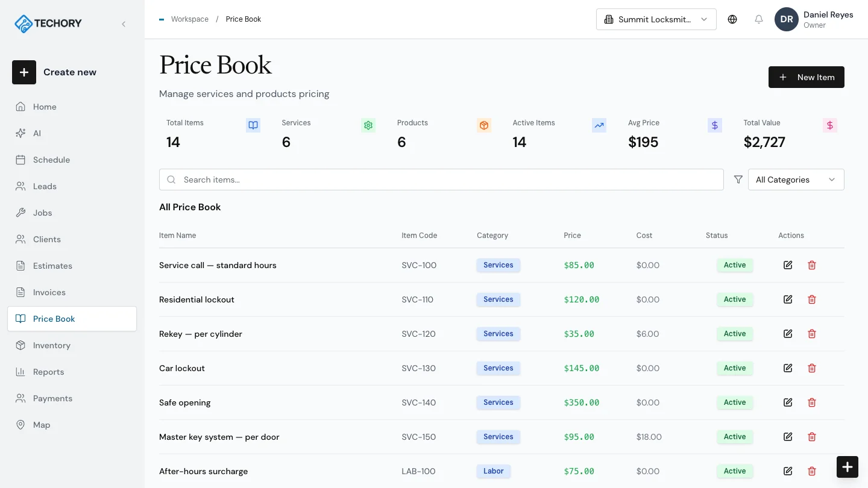Open Clients list
Image resolution: width=868 pixels, height=488 pixels.
(72, 239)
